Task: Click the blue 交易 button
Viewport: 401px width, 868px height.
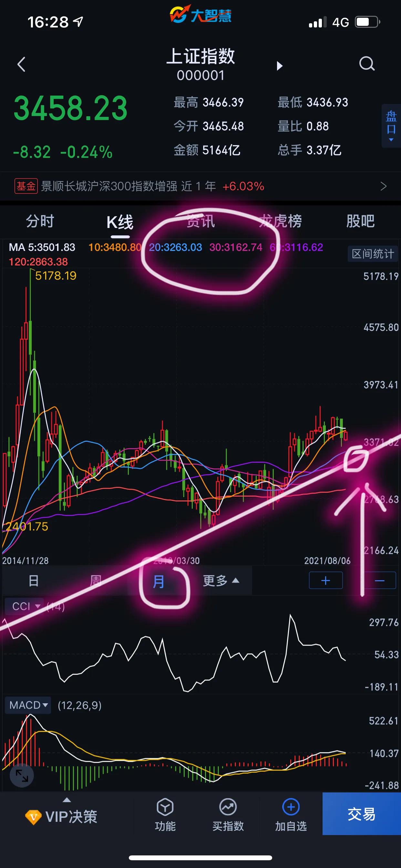Action: [x=362, y=814]
